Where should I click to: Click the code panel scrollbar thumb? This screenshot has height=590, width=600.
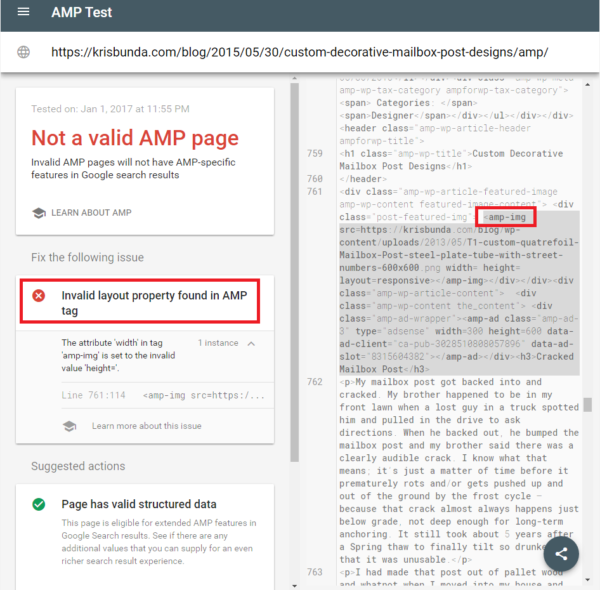[588, 405]
